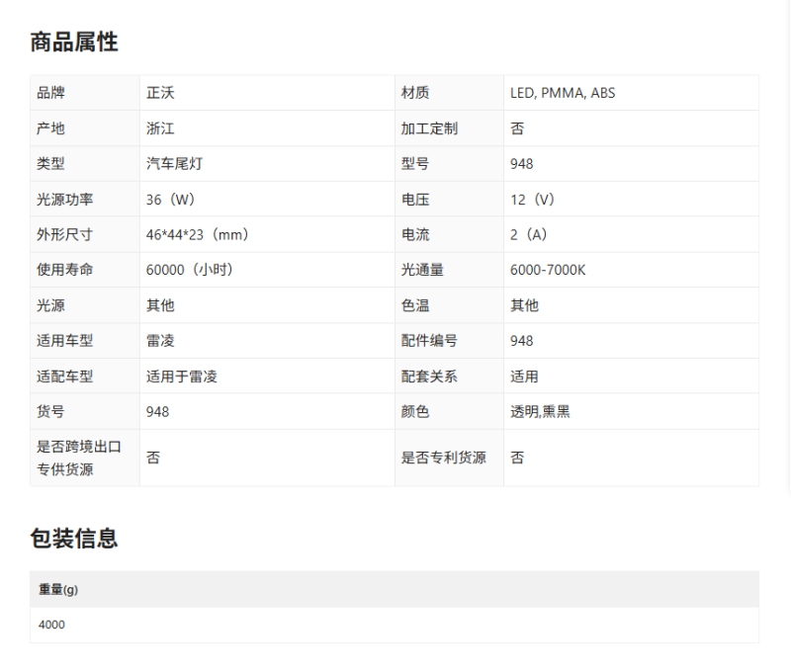Click the voltage value 12（V）
The width and height of the screenshot is (791, 672).
pos(532,200)
